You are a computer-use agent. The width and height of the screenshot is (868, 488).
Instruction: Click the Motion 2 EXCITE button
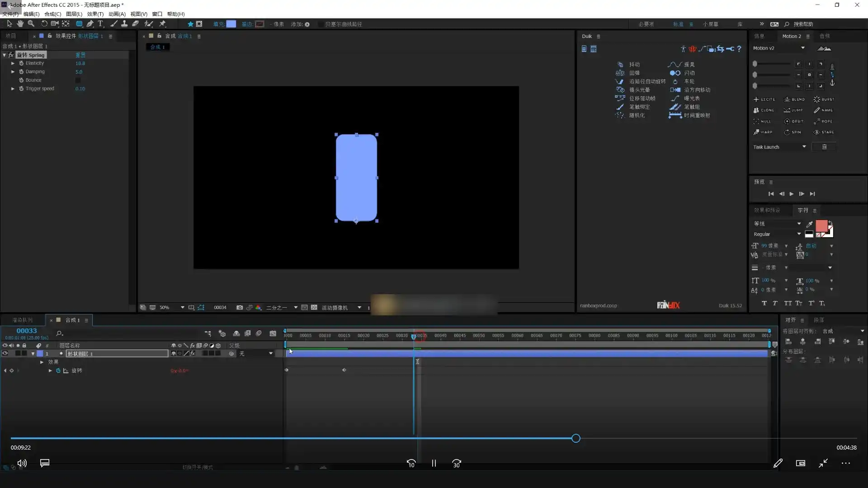(x=764, y=99)
